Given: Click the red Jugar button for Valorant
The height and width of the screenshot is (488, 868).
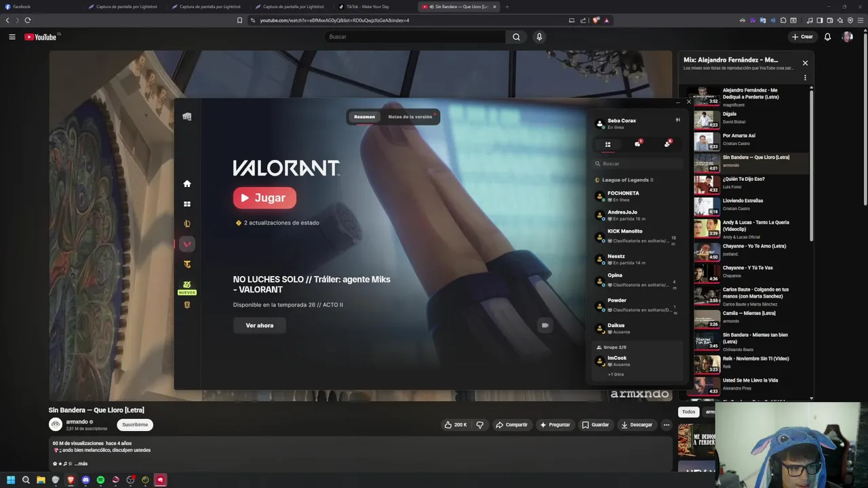Looking at the screenshot, I should point(264,198).
